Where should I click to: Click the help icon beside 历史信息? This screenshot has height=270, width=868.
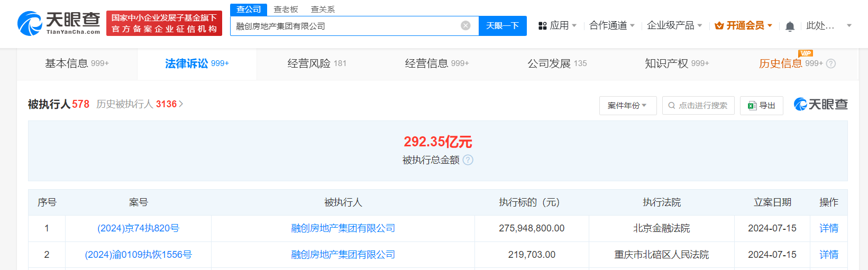click(x=831, y=63)
